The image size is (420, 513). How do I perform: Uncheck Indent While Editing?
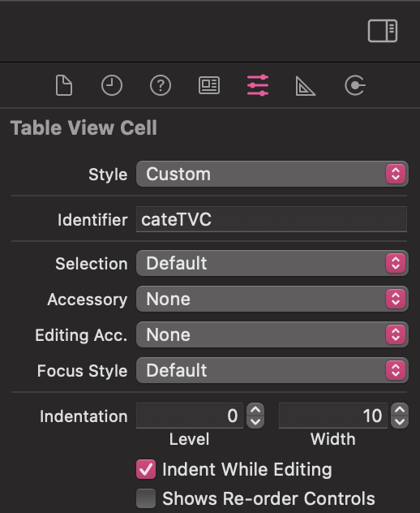coord(146,469)
